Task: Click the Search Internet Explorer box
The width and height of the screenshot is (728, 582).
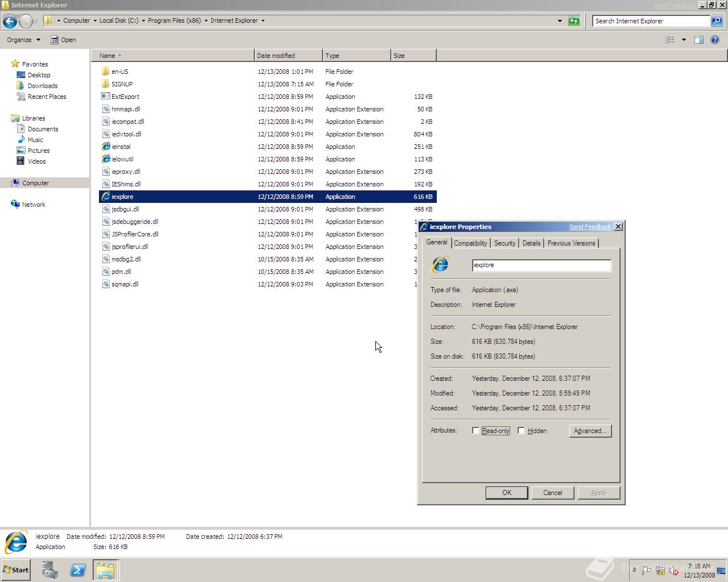Action: 651,21
